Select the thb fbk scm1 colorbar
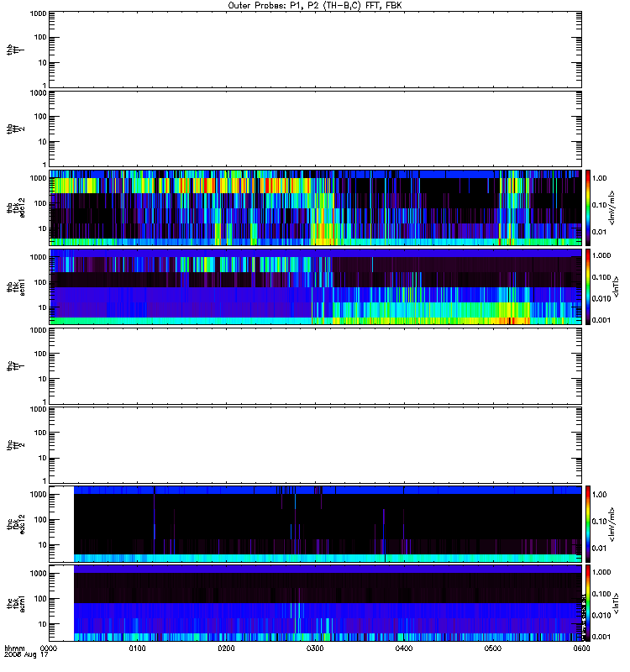The image size is (630, 672). click(588, 286)
